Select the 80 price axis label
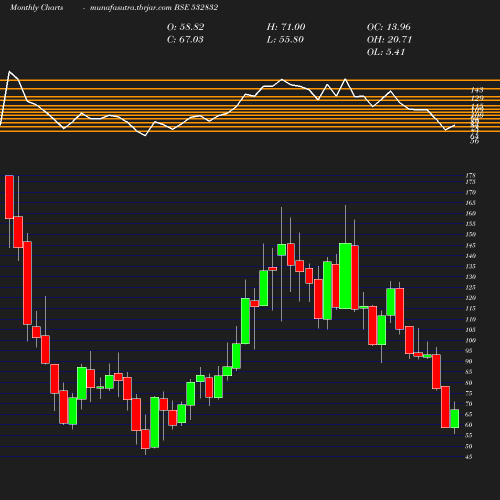Viewport: 500px width, 500px height. pyautogui.click(x=469, y=383)
